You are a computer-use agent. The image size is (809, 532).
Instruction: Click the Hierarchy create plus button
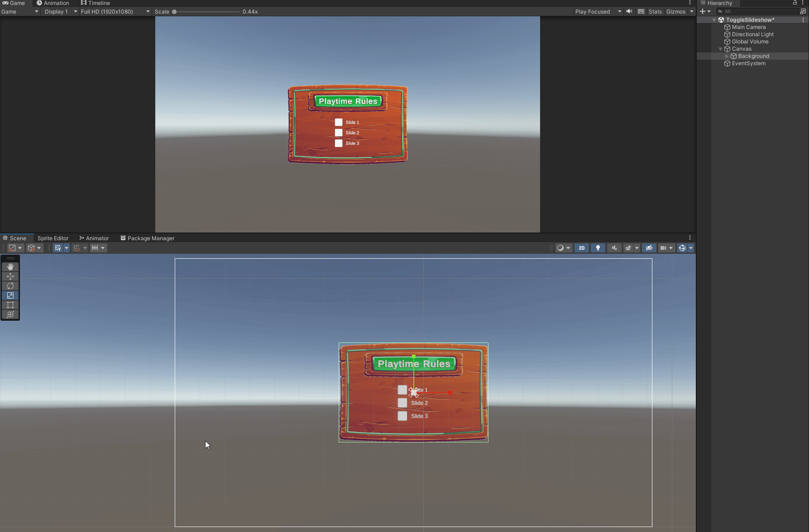pyautogui.click(x=705, y=12)
